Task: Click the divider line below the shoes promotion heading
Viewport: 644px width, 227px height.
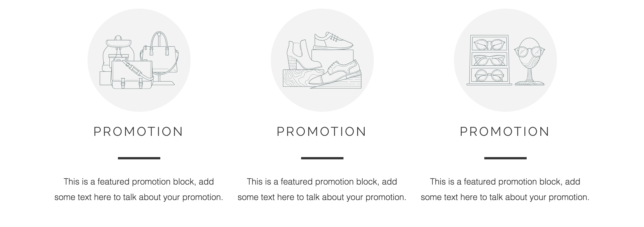Action: (x=322, y=158)
